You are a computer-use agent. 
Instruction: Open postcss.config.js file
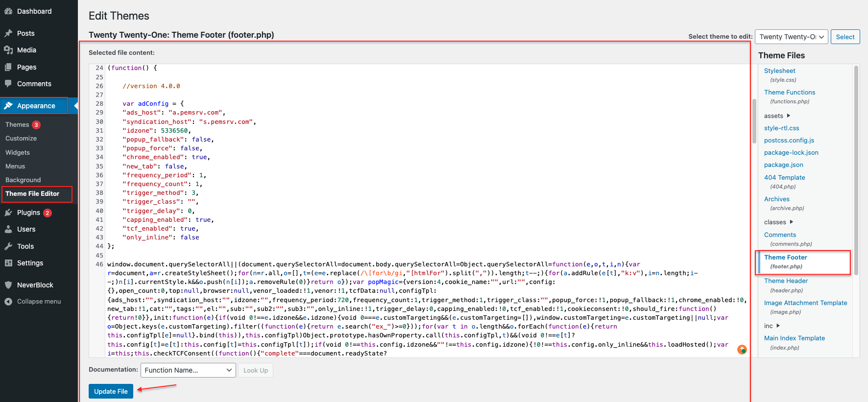point(789,141)
